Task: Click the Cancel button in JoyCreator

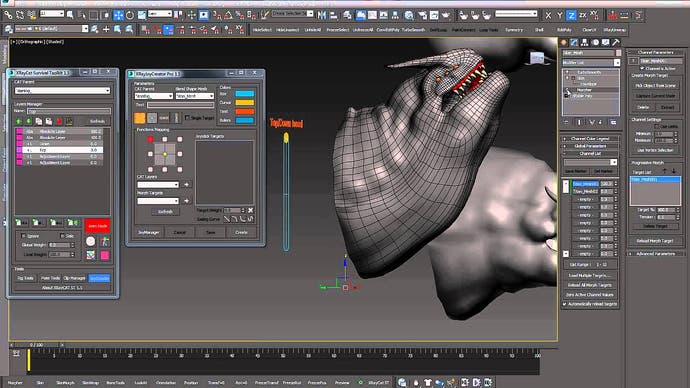Action: coord(180,232)
